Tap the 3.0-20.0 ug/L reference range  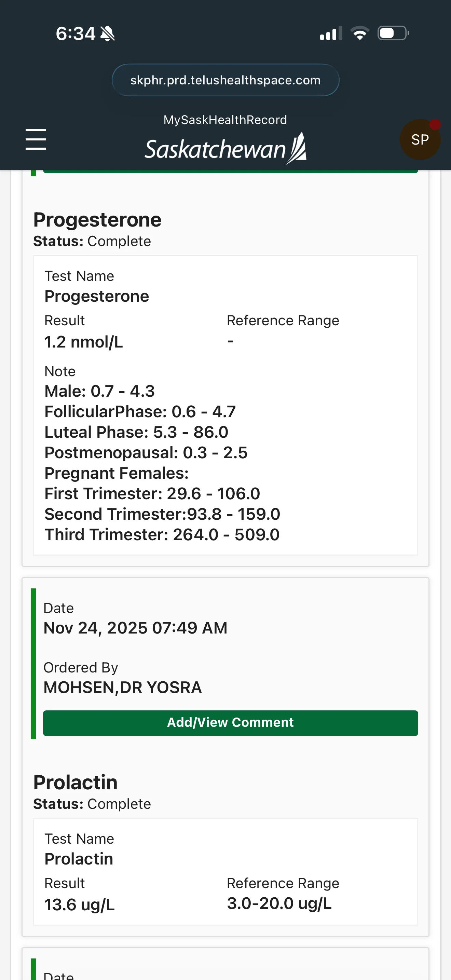[x=279, y=903]
